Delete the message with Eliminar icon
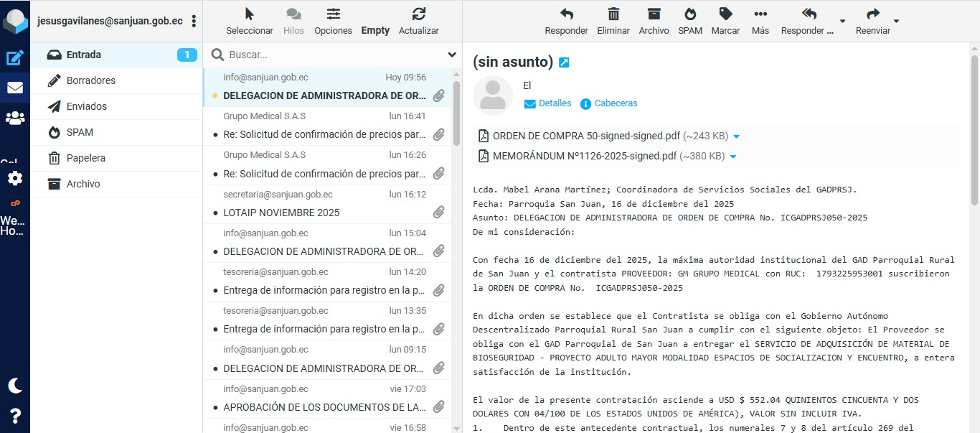The image size is (980, 433). coord(613,21)
